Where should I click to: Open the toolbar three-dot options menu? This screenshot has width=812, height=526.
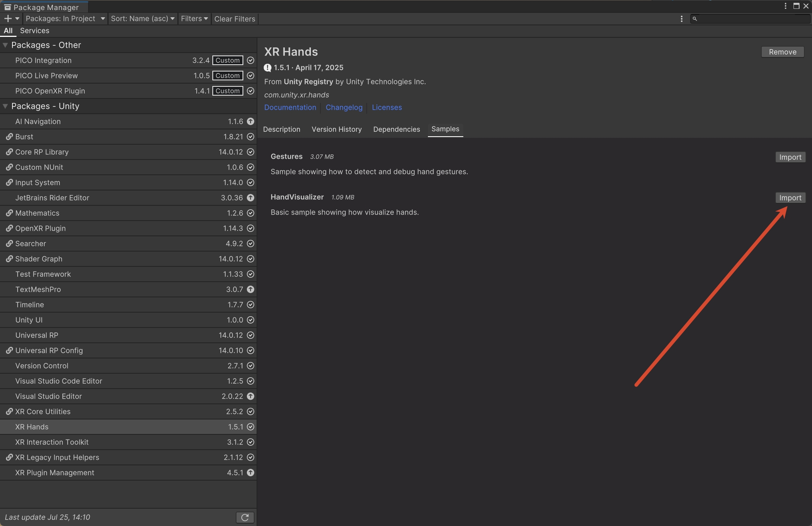(681, 19)
